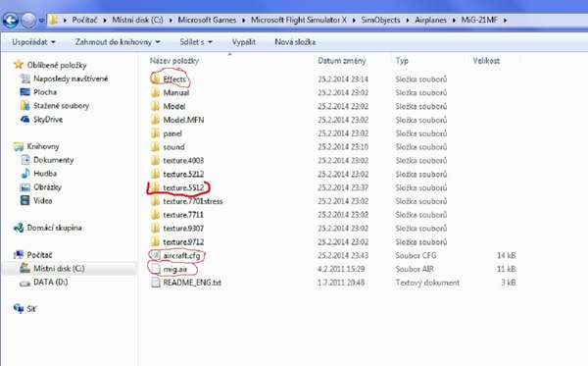This screenshot has width=588, height=366.
Task: Click the Textový dokument type cell
Action: 427,283
